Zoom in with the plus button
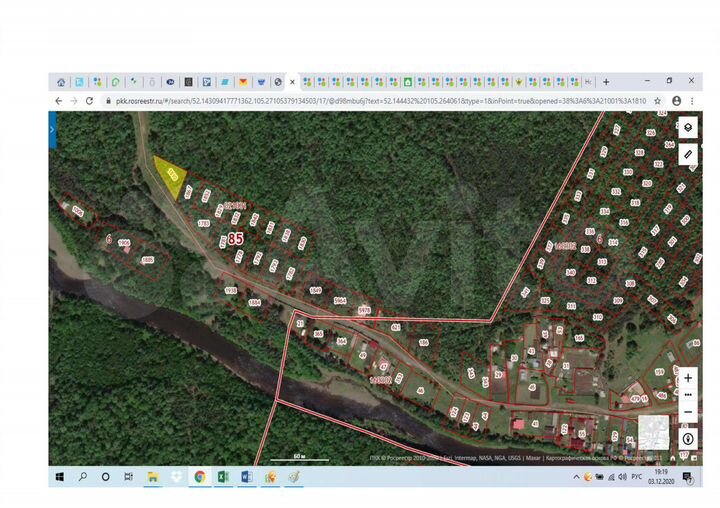The width and height of the screenshot is (720, 508). 687,378
